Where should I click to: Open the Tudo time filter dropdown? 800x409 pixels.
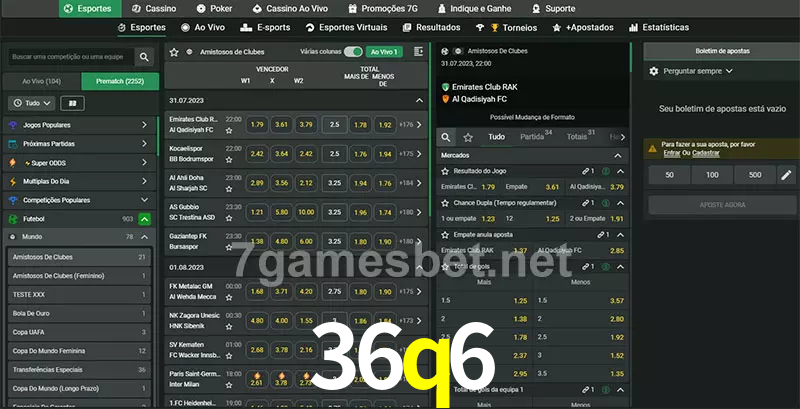pos(32,103)
